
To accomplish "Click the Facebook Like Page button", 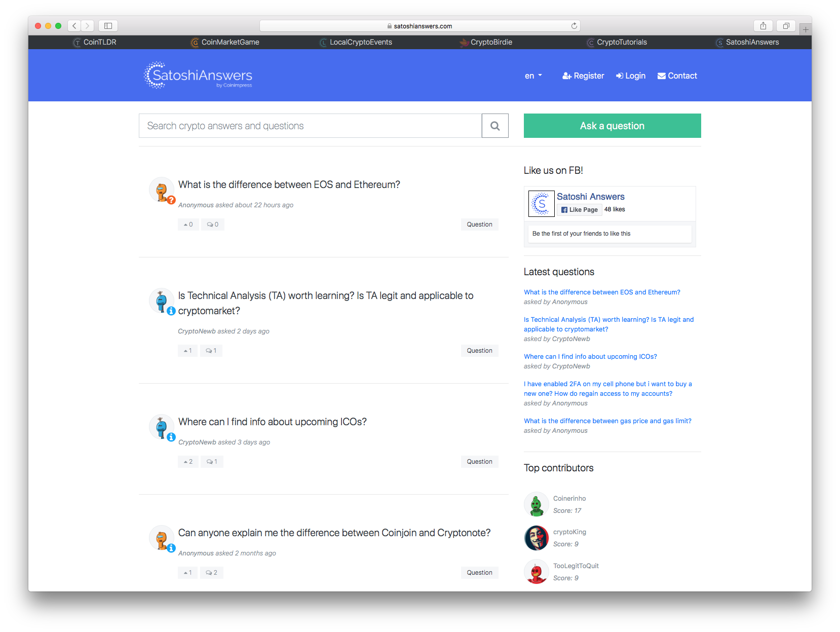I will [579, 209].
